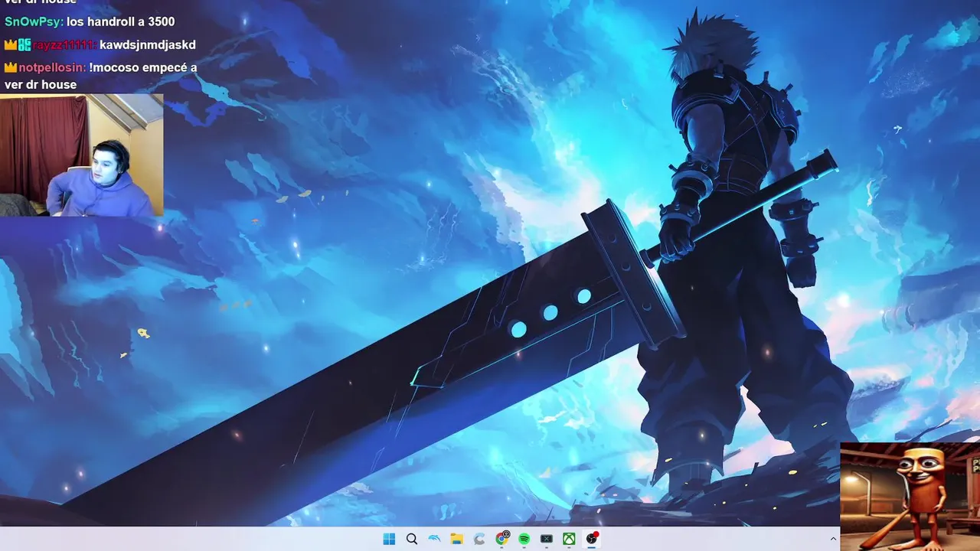Click the crown badge beside notpellosin
Screen dimensions: 980x551
click(10, 67)
